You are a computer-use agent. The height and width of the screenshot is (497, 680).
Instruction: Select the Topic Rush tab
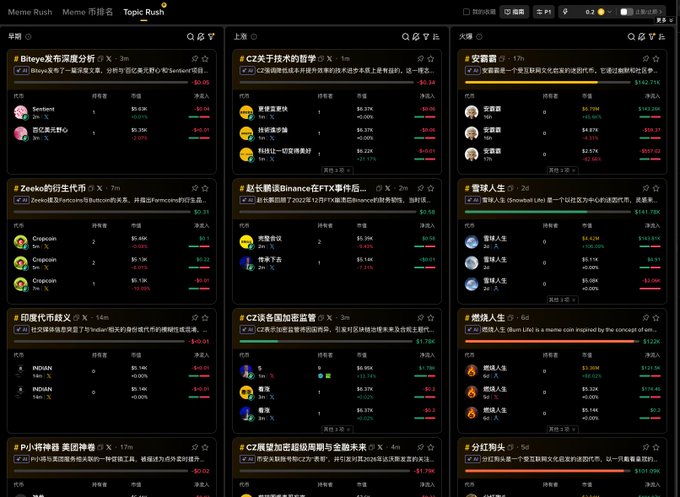click(x=144, y=12)
